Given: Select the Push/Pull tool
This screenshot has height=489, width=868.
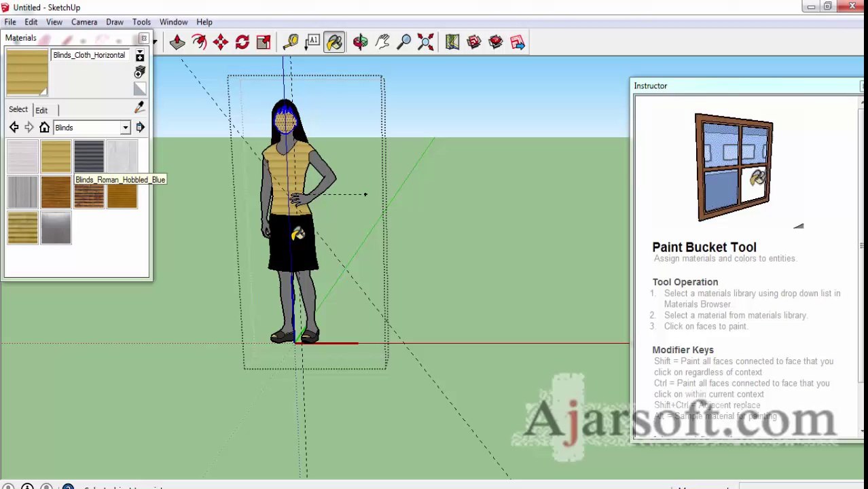Looking at the screenshot, I should pos(177,42).
